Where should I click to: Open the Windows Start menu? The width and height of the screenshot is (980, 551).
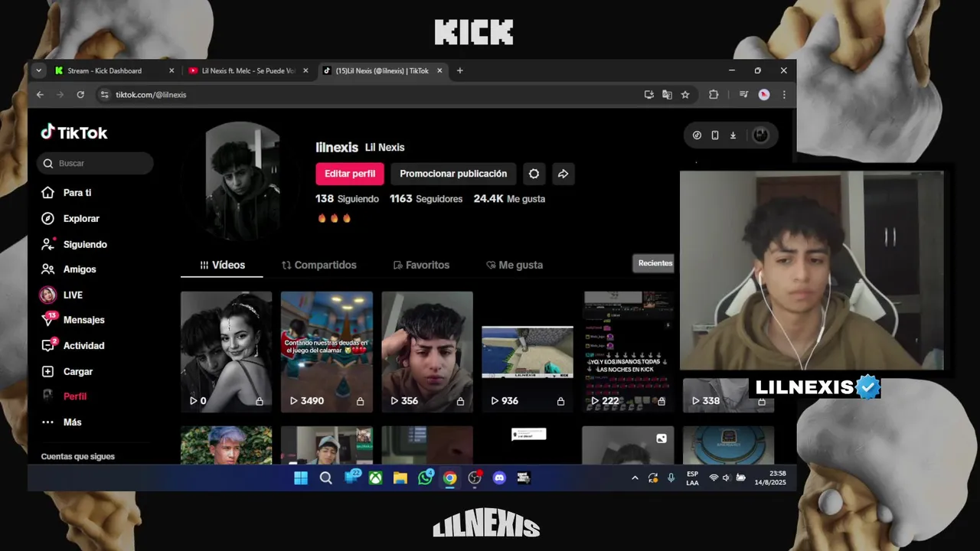(x=301, y=478)
